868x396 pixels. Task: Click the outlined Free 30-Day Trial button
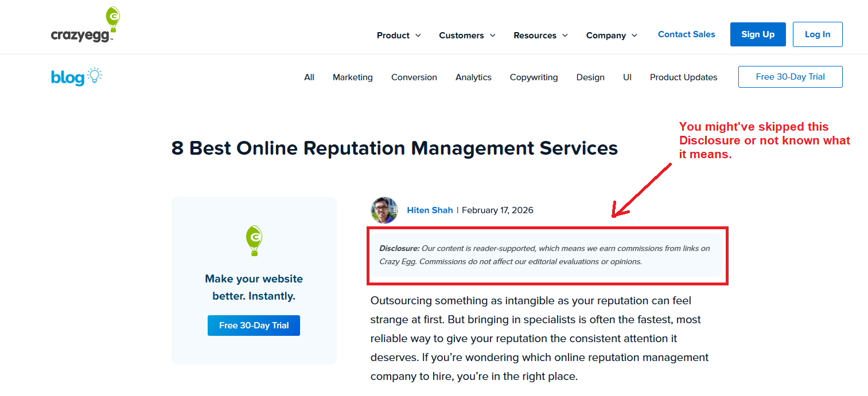click(x=791, y=77)
